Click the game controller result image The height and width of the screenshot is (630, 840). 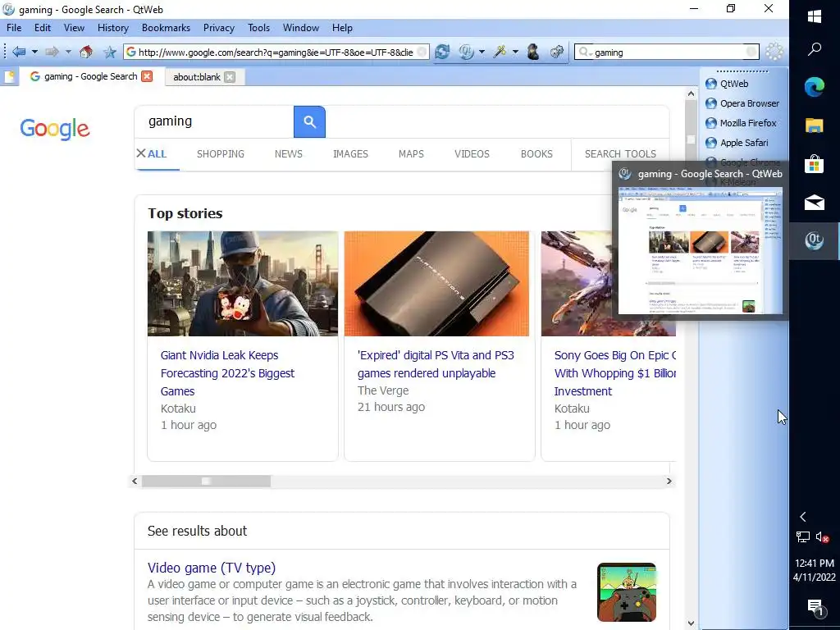pos(627,592)
